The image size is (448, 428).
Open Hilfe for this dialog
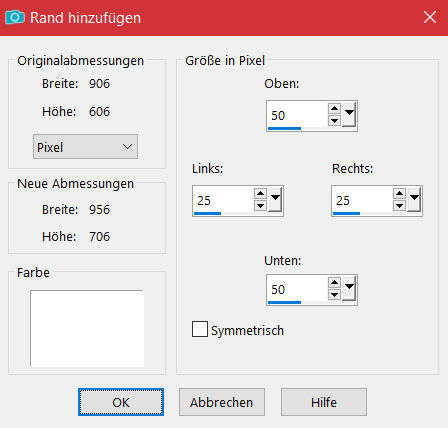pyautogui.click(x=324, y=402)
